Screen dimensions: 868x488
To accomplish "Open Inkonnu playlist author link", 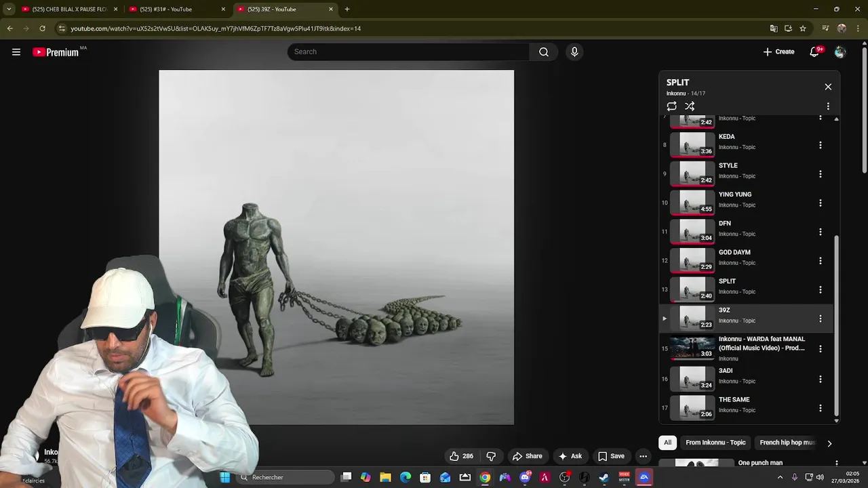I will point(676,94).
